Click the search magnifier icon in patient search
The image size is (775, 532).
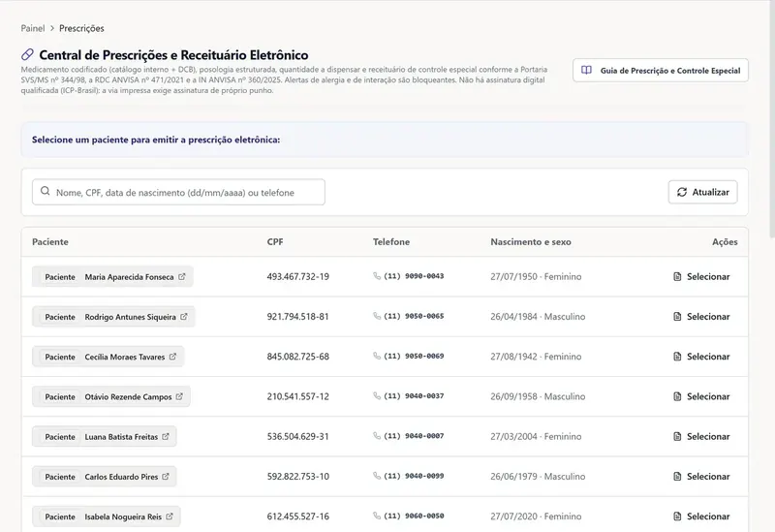[45, 191]
